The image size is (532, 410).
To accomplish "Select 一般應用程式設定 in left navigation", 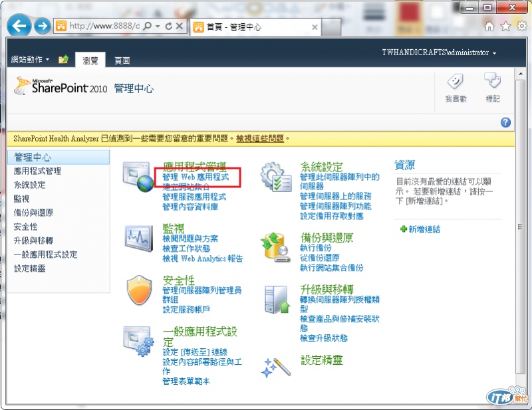I will [45, 255].
